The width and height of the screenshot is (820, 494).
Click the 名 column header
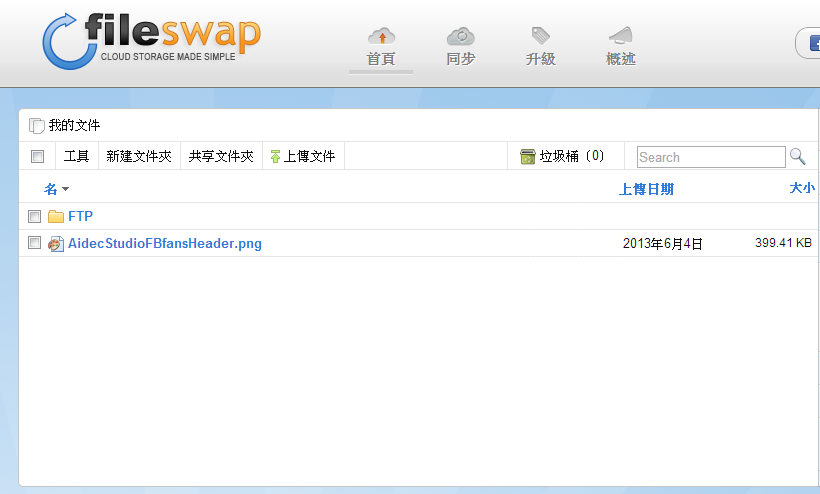point(51,189)
